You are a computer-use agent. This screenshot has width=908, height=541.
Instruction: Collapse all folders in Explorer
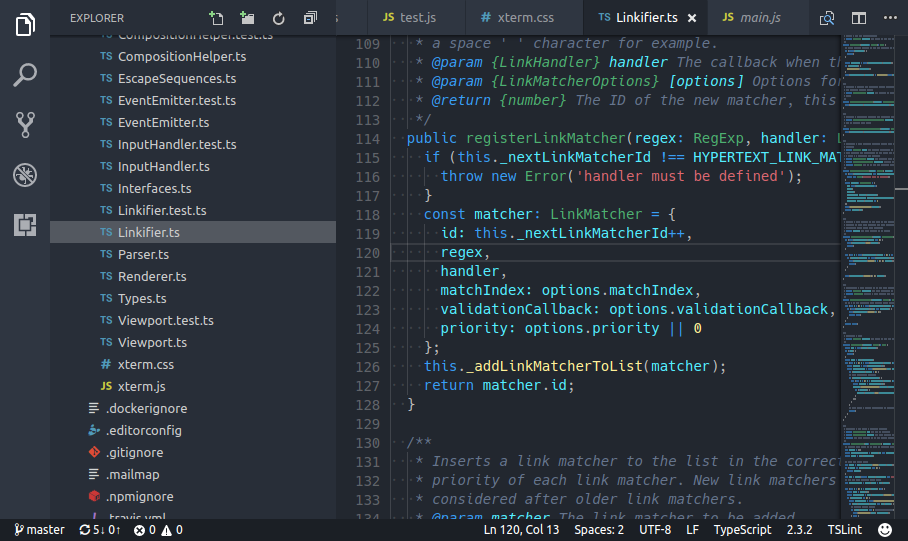coord(310,18)
